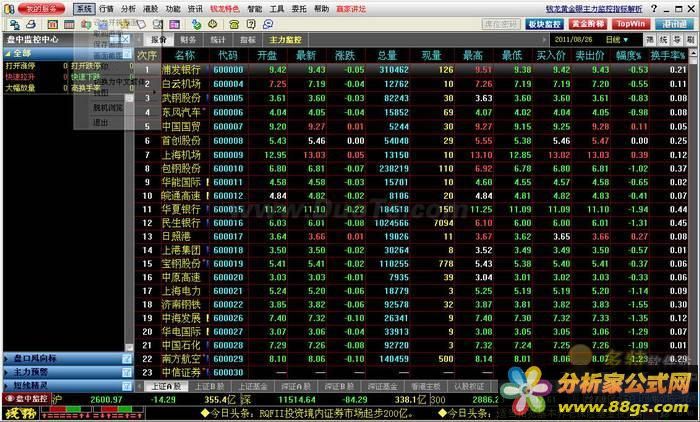Switch to the 财务 tab

pyautogui.click(x=188, y=40)
